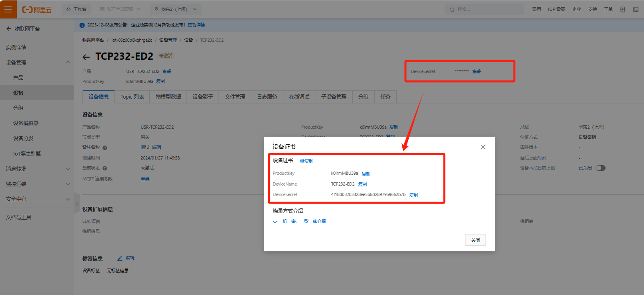Open the hamburger menu at top-left
The width and height of the screenshot is (644, 295).
(x=8, y=9)
